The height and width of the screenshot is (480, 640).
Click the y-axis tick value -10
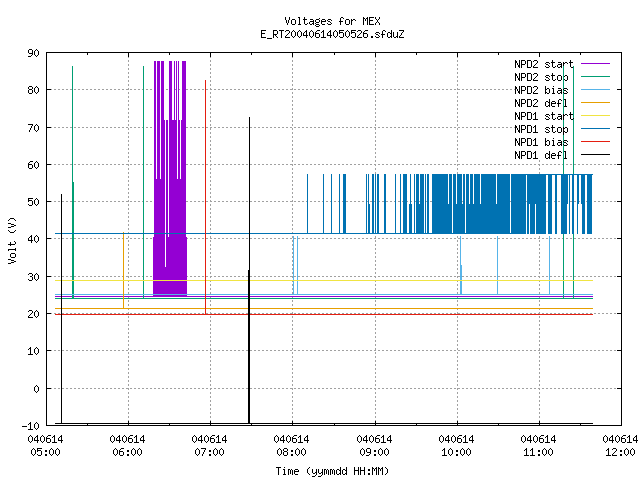[31, 426]
